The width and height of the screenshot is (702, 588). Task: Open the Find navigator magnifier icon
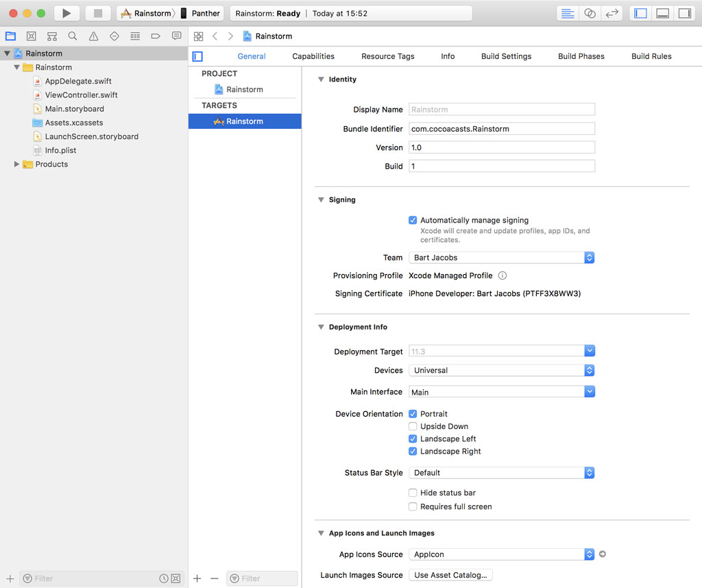(x=72, y=36)
